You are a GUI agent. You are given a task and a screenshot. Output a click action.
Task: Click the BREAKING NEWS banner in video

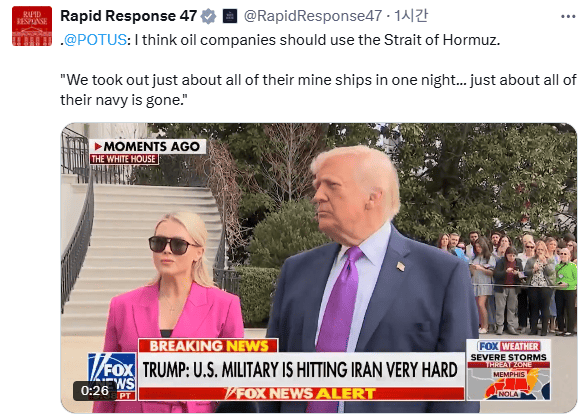pos(208,345)
